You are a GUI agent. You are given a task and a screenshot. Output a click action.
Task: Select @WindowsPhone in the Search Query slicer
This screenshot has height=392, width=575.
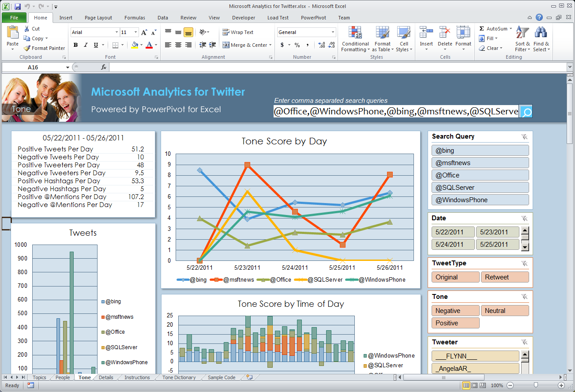tap(480, 200)
